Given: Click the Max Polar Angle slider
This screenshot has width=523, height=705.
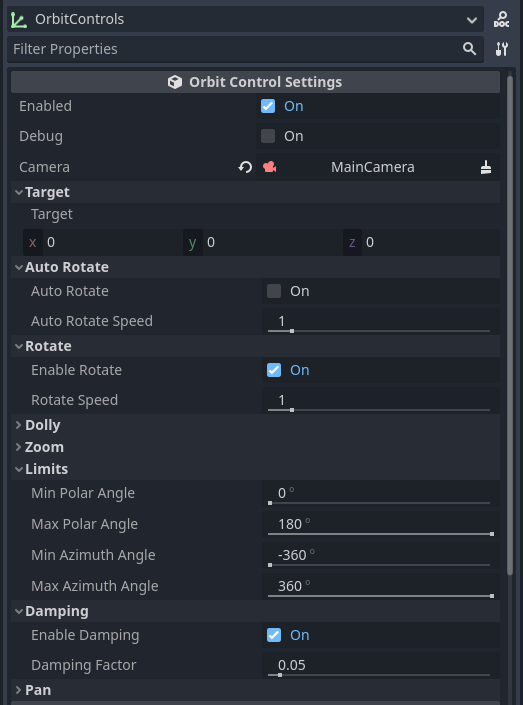Looking at the screenshot, I should [379, 534].
